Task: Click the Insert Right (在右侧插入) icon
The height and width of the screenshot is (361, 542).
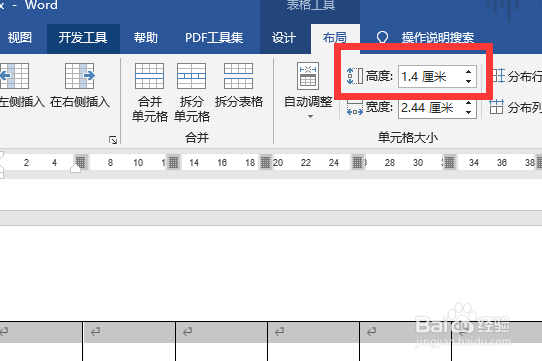Action: pos(80,76)
